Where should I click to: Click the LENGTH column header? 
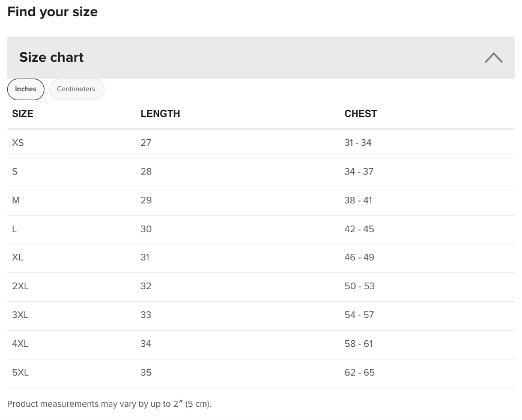pyautogui.click(x=160, y=114)
